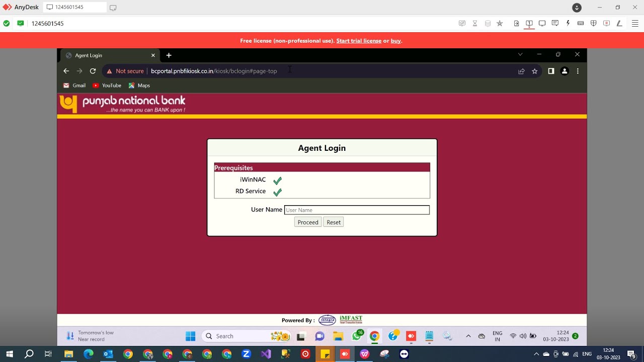
Task: Open AnyDesk display settings monitor icon
Action: pyautogui.click(x=542, y=24)
